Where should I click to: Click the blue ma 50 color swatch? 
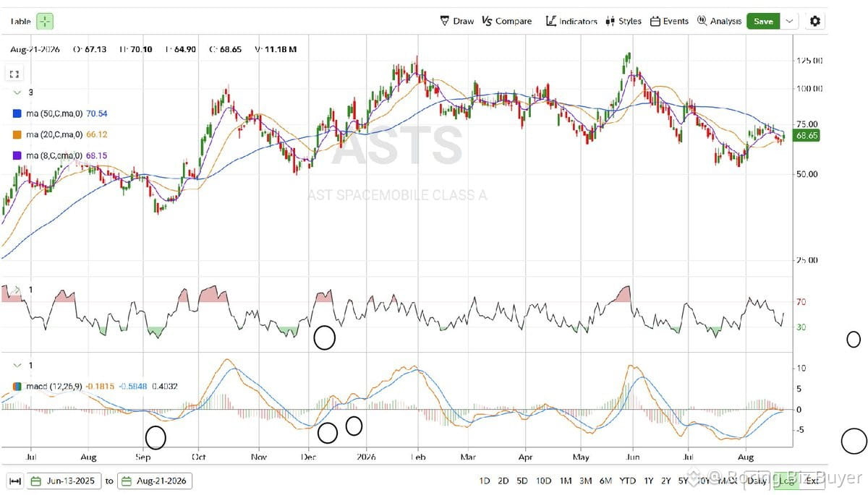pos(17,113)
